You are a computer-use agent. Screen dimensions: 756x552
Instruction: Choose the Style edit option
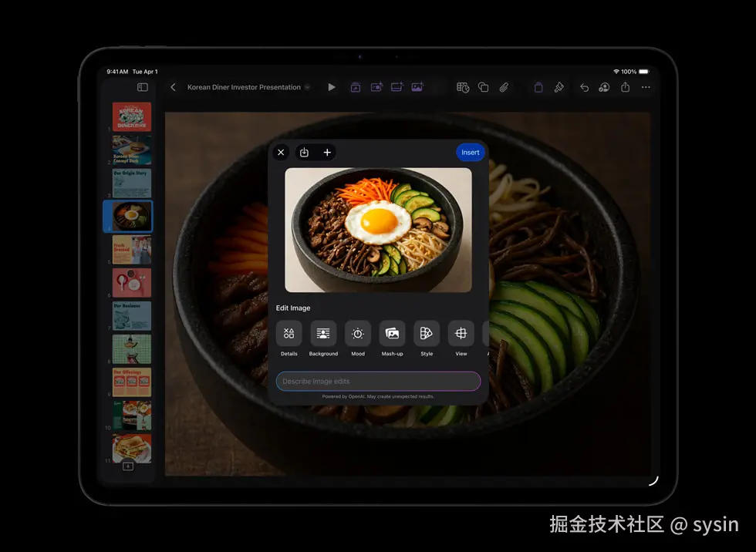click(427, 335)
